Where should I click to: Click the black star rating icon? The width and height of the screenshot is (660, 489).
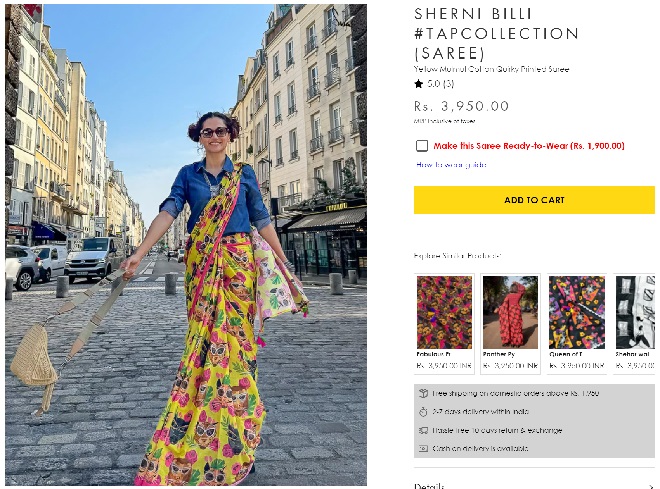(419, 84)
